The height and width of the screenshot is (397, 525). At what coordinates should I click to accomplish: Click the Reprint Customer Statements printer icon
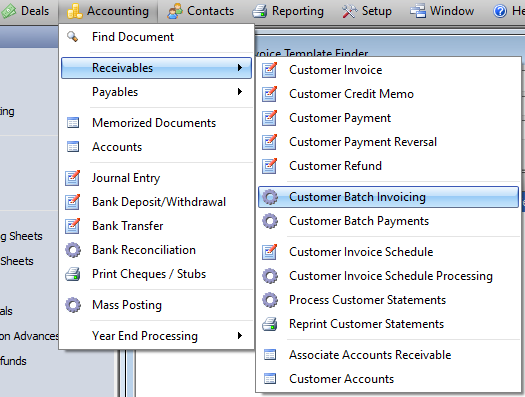click(x=270, y=324)
